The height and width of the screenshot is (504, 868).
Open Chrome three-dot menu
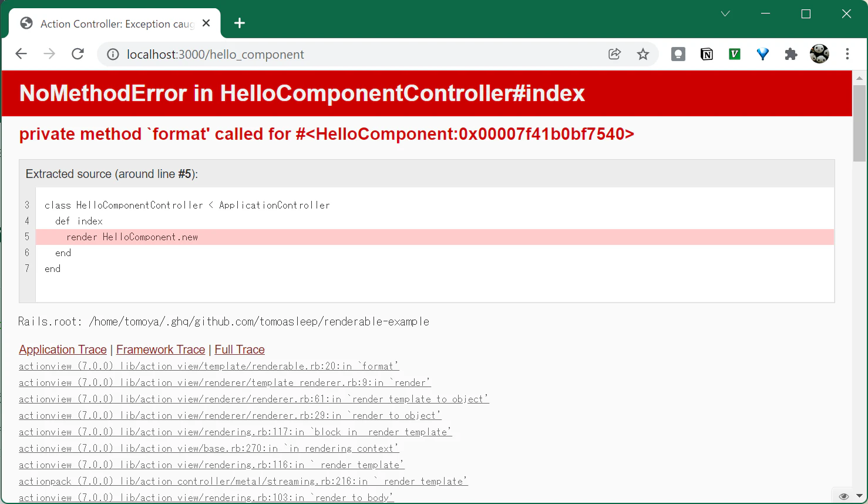coord(847,54)
